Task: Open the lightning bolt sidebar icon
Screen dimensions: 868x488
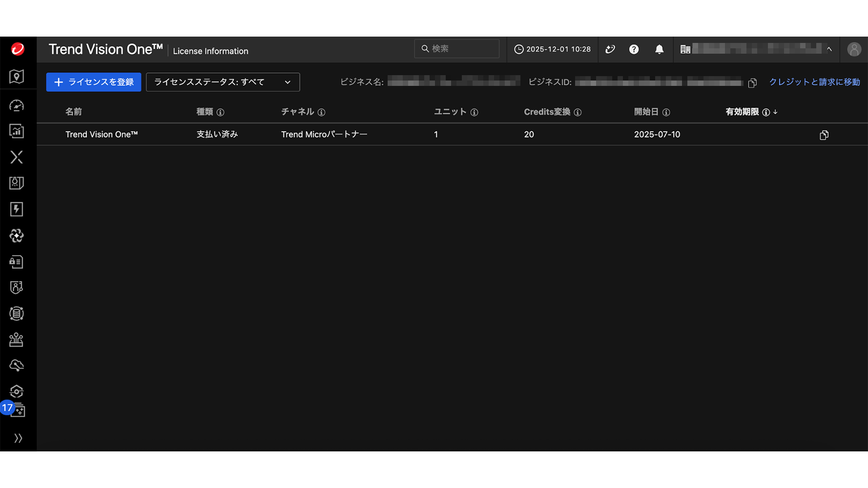Action: [17, 209]
